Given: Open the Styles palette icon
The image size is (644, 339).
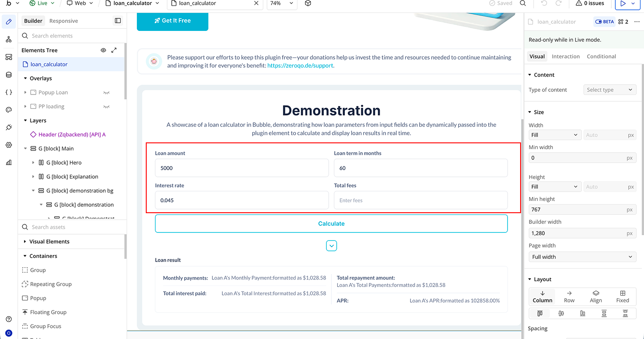Looking at the screenshot, I should (x=9, y=110).
